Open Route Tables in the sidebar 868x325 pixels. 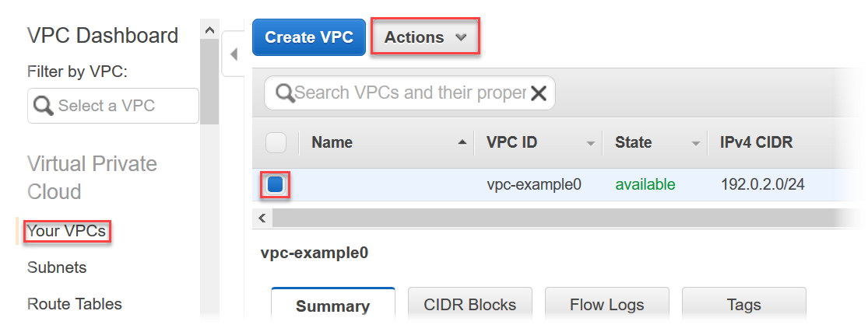click(x=75, y=303)
